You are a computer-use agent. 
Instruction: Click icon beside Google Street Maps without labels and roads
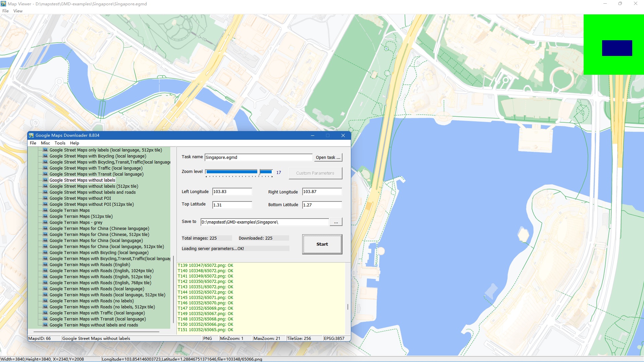click(45, 192)
